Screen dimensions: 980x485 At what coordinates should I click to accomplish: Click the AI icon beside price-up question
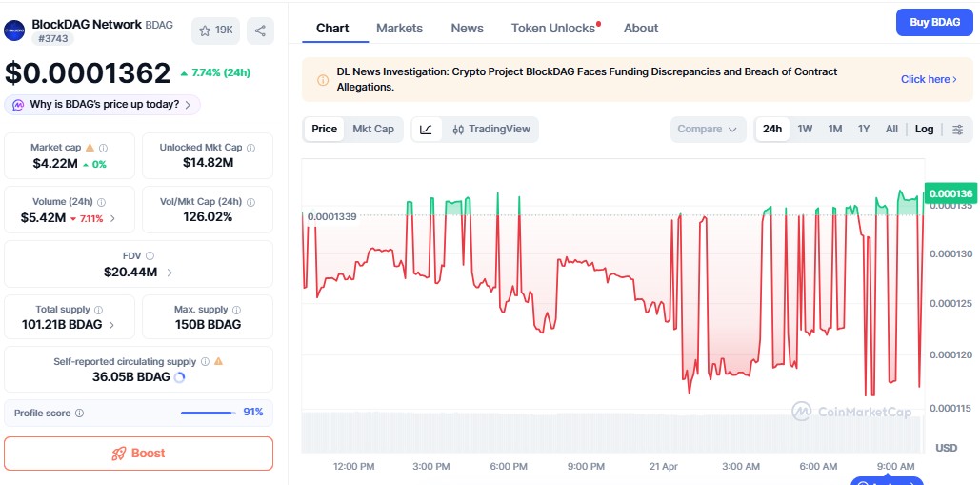(18, 105)
